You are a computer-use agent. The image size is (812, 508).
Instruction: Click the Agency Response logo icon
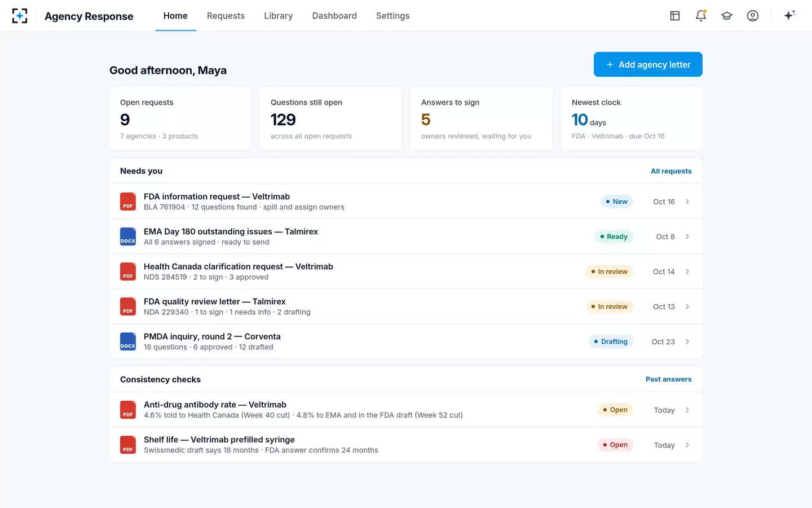tap(20, 16)
